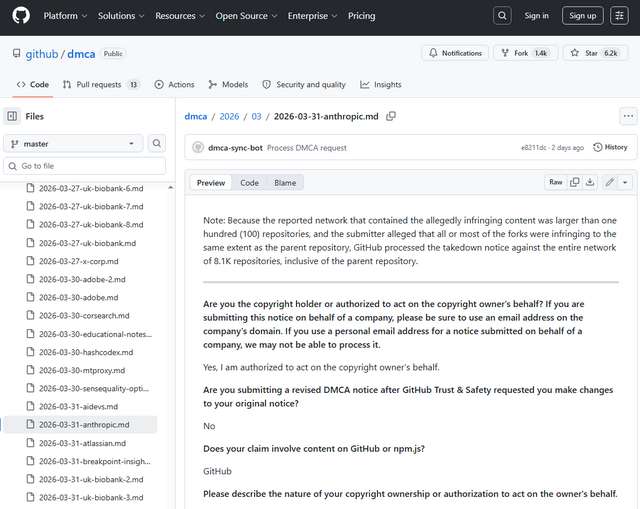Expand the Platform menu

pos(65,16)
